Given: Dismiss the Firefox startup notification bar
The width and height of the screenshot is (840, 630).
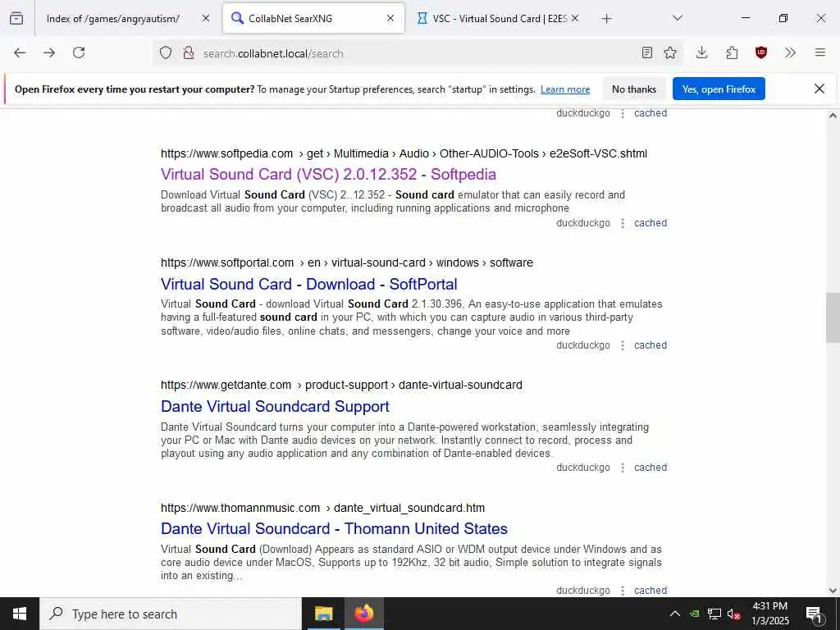Looking at the screenshot, I should tap(819, 89).
